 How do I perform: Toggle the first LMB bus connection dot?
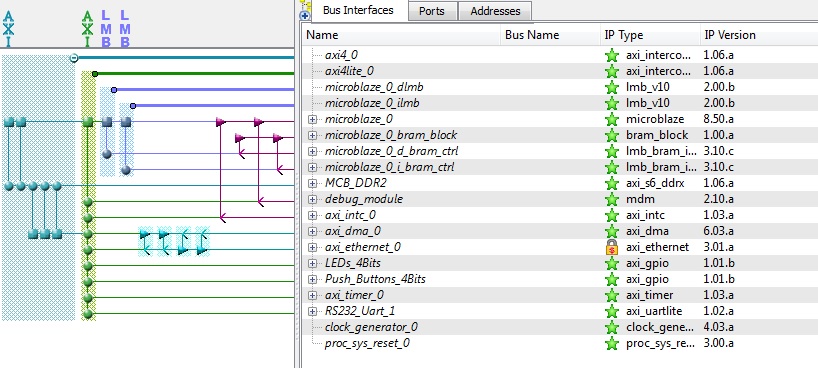click(114, 90)
